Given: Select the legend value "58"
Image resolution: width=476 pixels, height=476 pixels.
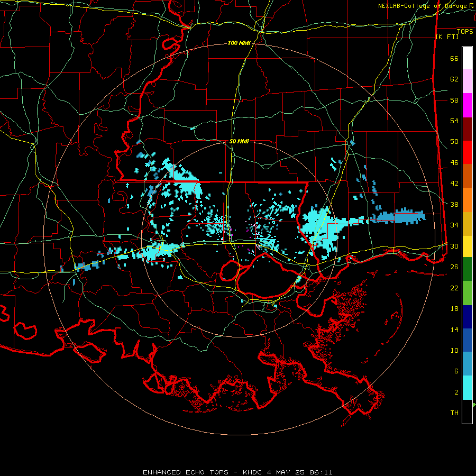Looking at the screenshot, I should point(454,100).
